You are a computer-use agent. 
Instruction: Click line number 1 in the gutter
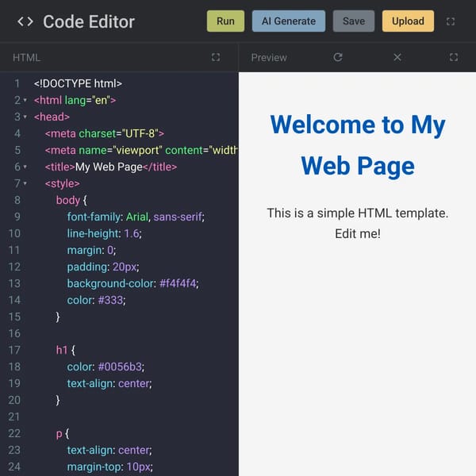17,83
